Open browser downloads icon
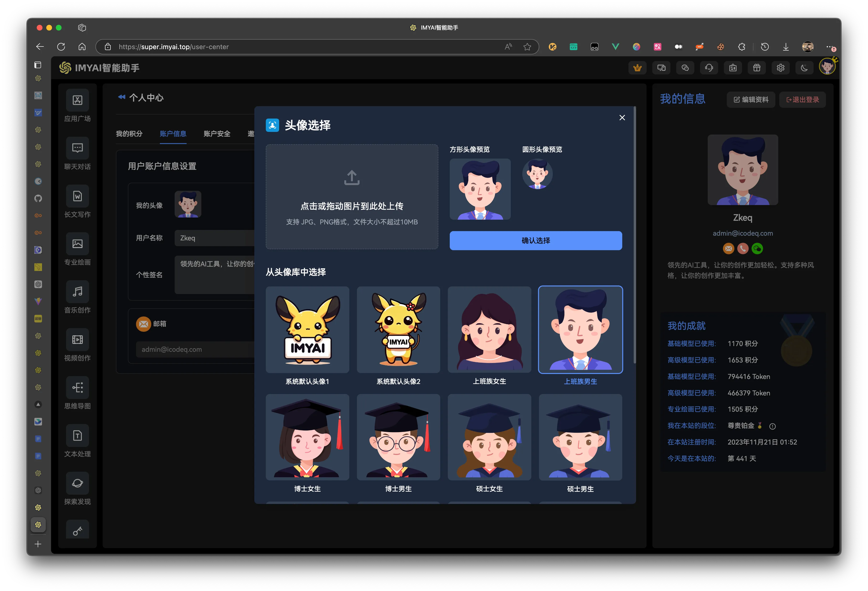Screen dimensions: 868x591 point(785,47)
